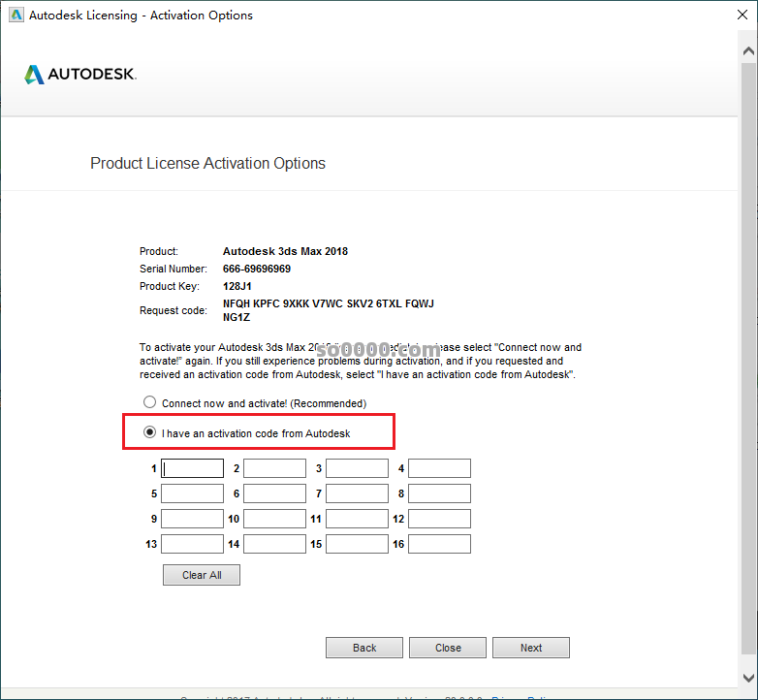The image size is (758, 700).
Task: Focus activation code field number 4
Action: 439,468
